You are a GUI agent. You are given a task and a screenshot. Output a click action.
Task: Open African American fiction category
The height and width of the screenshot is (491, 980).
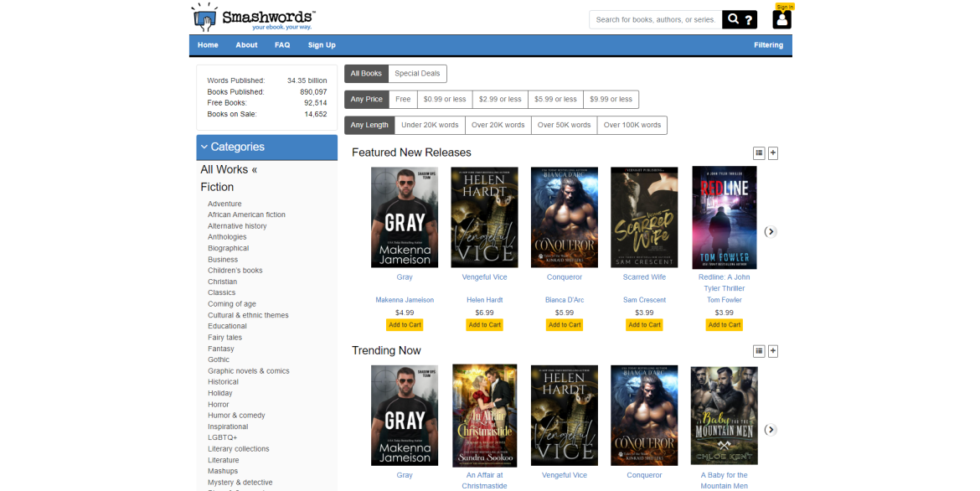(246, 214)
